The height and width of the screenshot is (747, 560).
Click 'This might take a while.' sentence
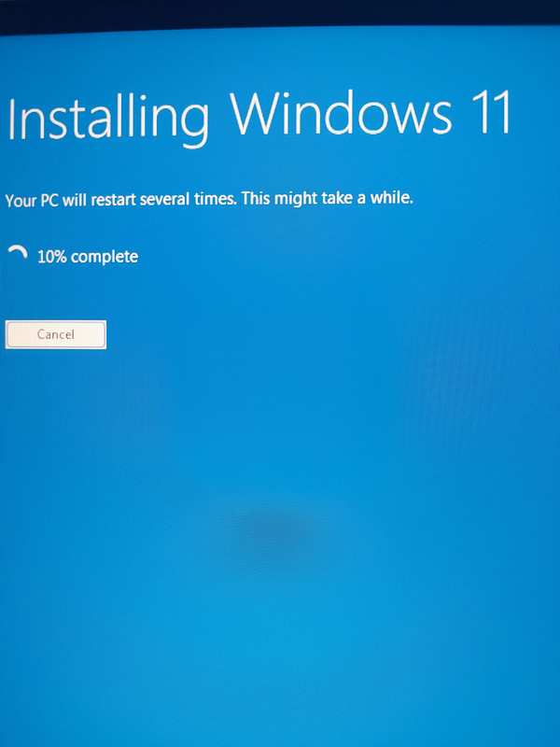pos(328,198)
